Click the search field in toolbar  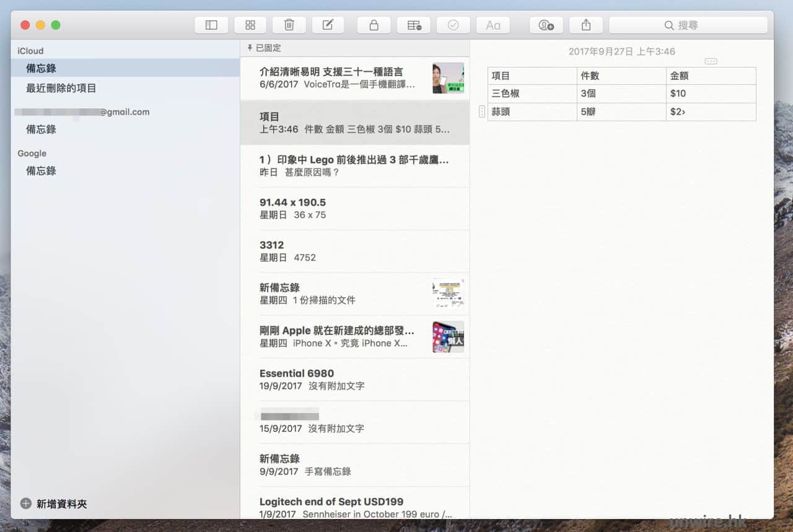point(688,25)
